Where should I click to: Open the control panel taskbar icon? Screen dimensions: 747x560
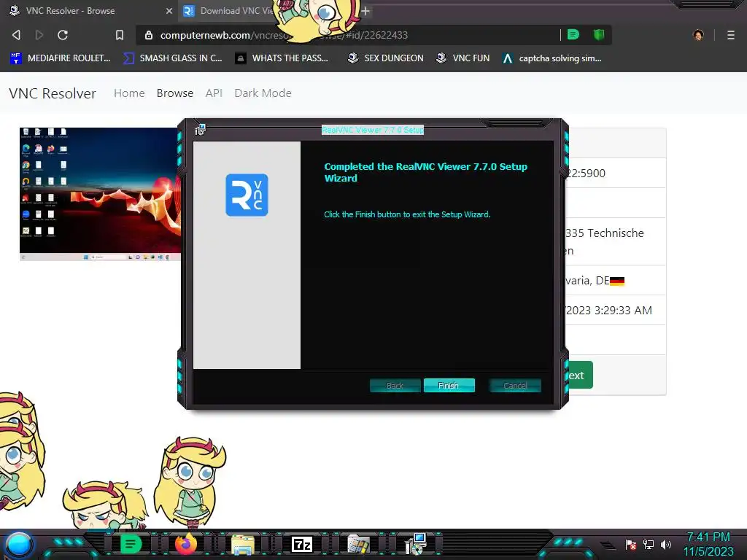(x=358, y=545)
